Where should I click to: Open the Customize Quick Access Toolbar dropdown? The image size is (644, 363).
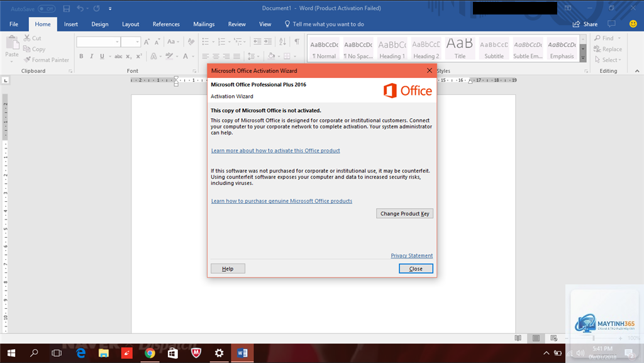[110, 9]
